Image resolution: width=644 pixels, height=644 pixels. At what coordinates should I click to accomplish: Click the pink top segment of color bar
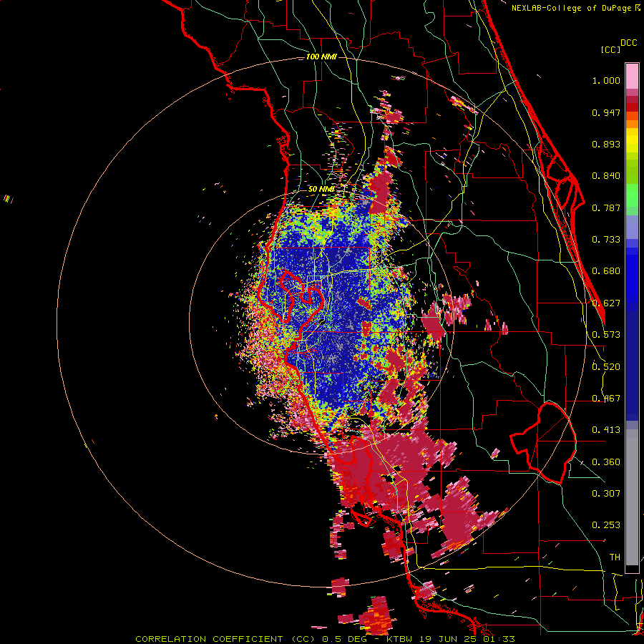(632, 77)
